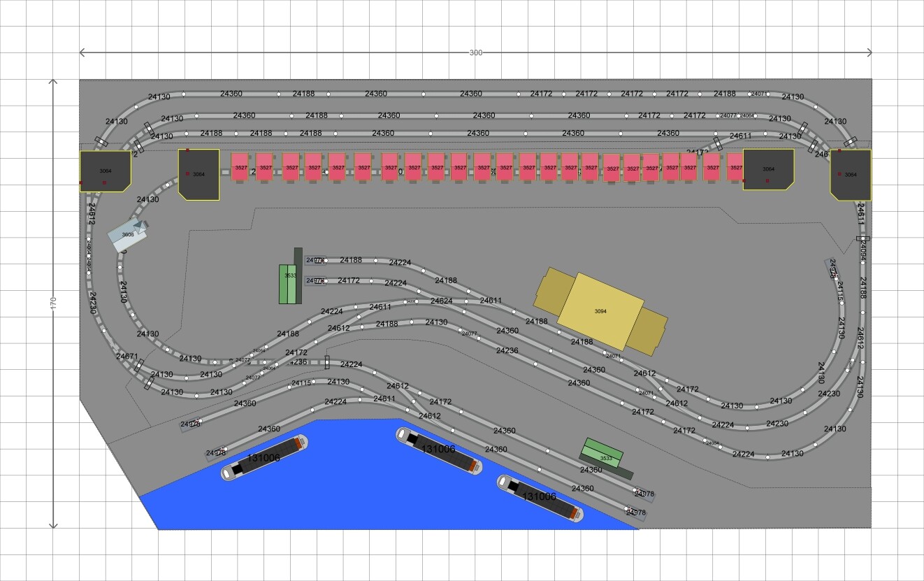Select the 170 height dimension label
924x581 pixels.
pos(53,303)
